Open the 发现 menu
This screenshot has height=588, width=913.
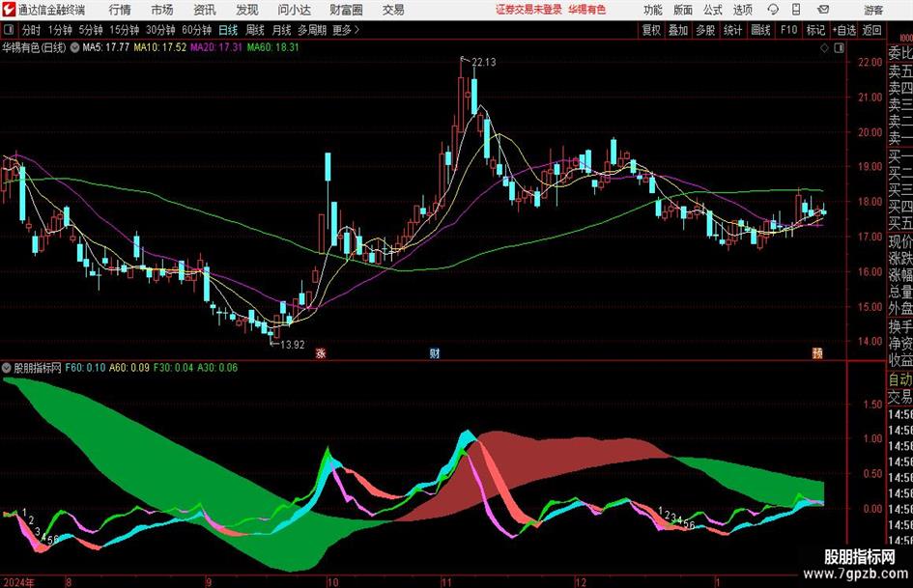point(247,10)
